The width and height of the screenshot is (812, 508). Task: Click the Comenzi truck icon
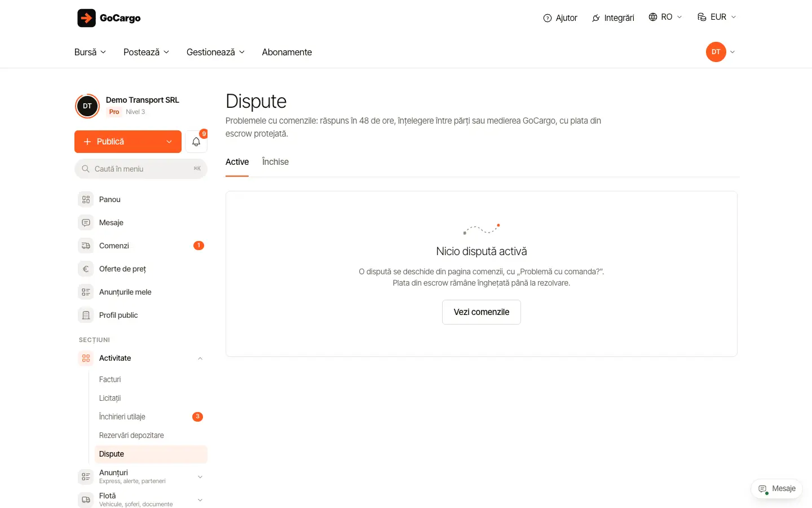pos(86,246)
